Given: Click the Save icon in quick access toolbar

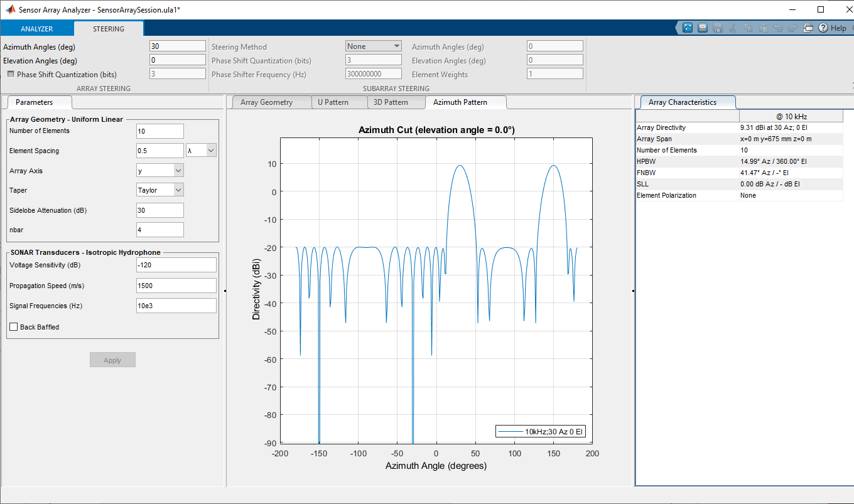Looking at the screenshot, I should (x=717, y=28).
